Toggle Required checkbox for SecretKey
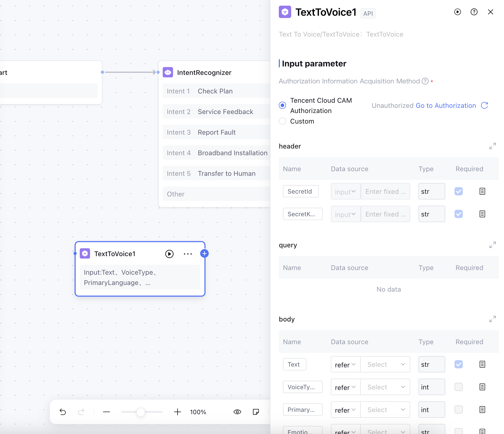The image size is (504, 434). [x=458, y=214]
